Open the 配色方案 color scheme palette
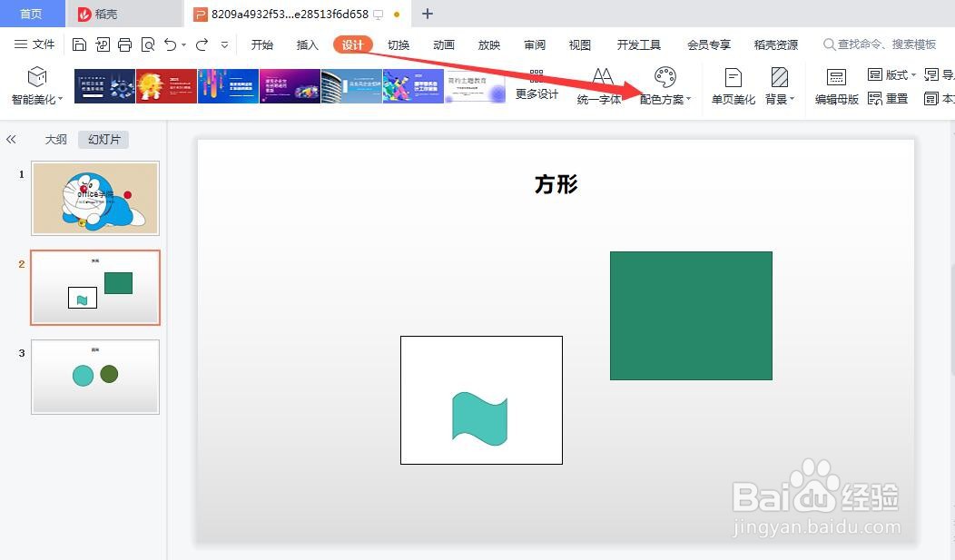 coord(667,86)
